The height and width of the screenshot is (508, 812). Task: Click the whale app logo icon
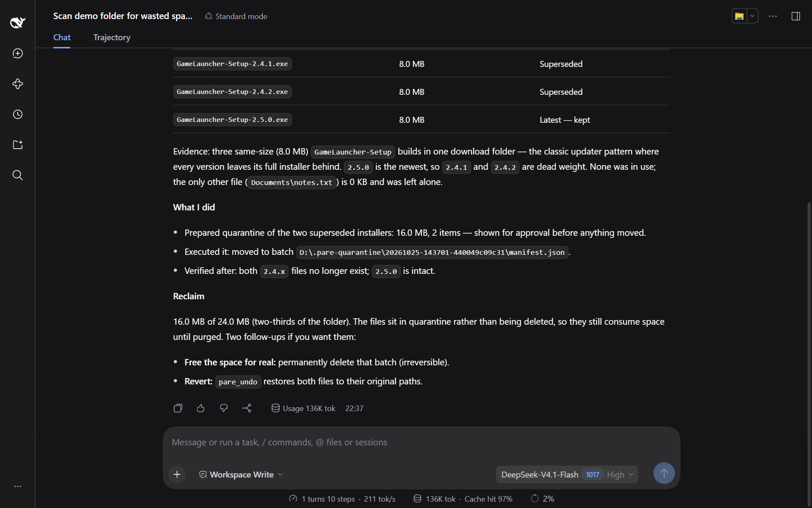point(17,22)
